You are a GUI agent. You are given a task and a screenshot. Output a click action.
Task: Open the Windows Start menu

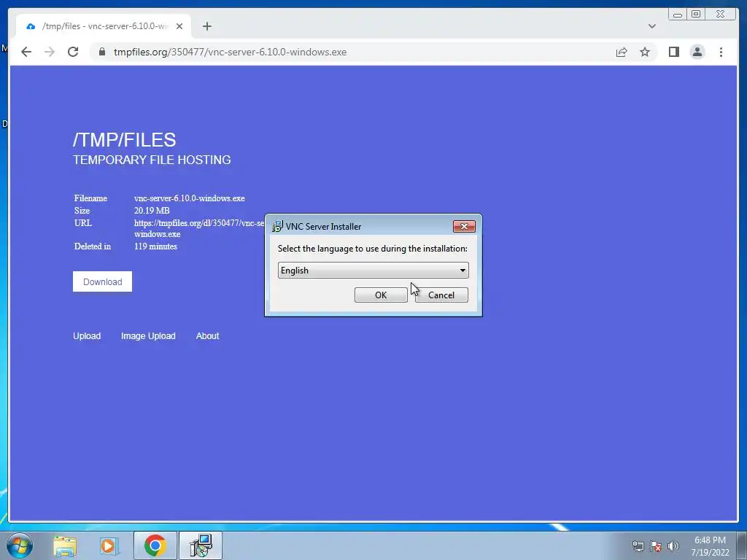(x=20, y=545)
